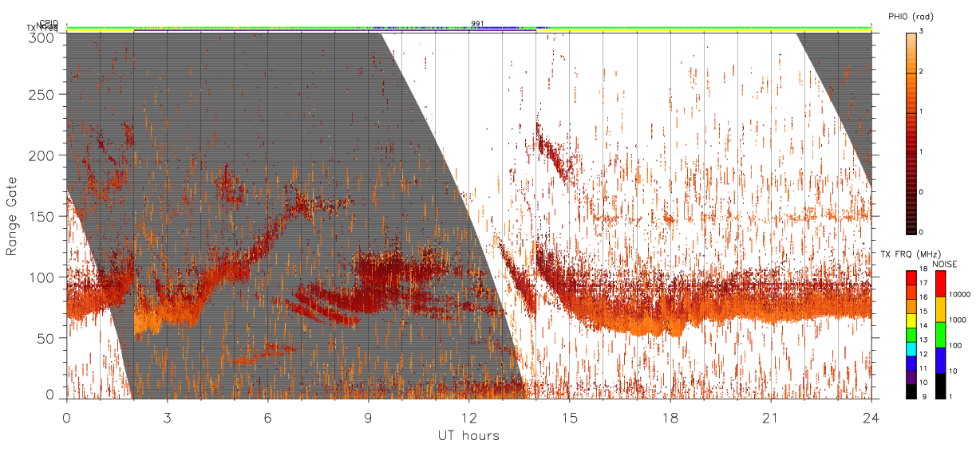Click the red-orange 16–17 MHz TX FRQ swatch
Screen dimensions: 980x452
[x=911, y=290]
